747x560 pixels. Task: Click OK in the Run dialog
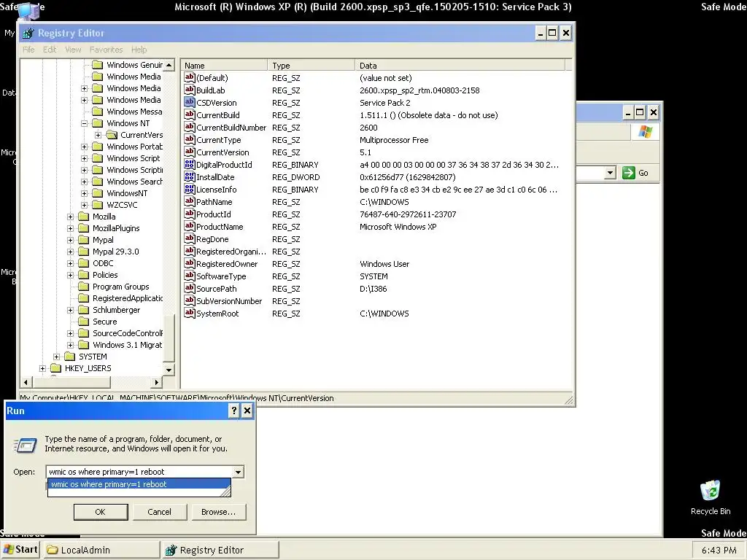pyautogui.click(x=101, y=512)
